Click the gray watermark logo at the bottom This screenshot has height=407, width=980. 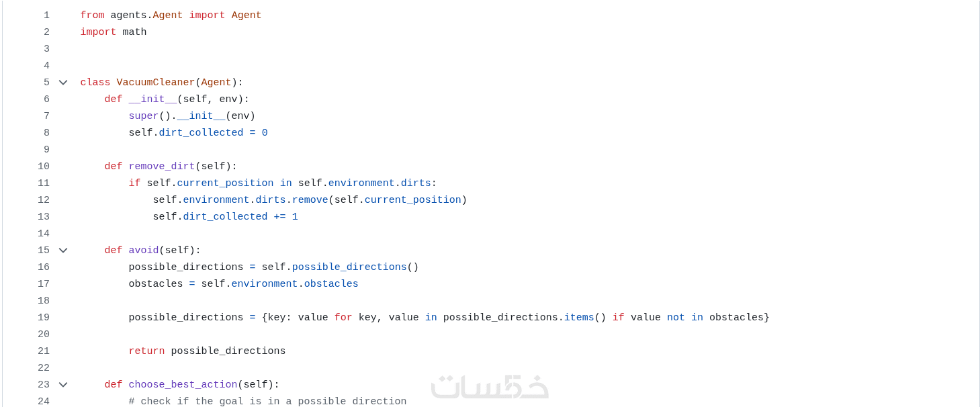pyautogui.click(x=490, y=386)
